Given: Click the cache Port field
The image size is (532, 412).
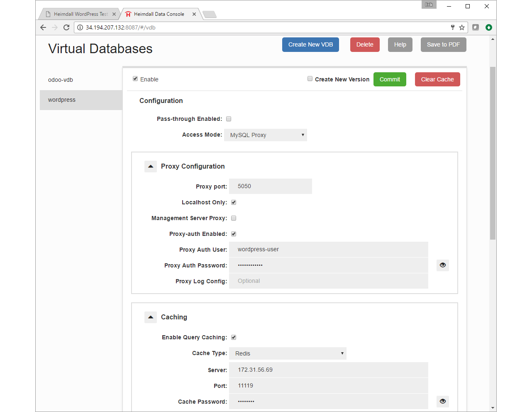Looking at the screenshot, I should click(329, 385).
